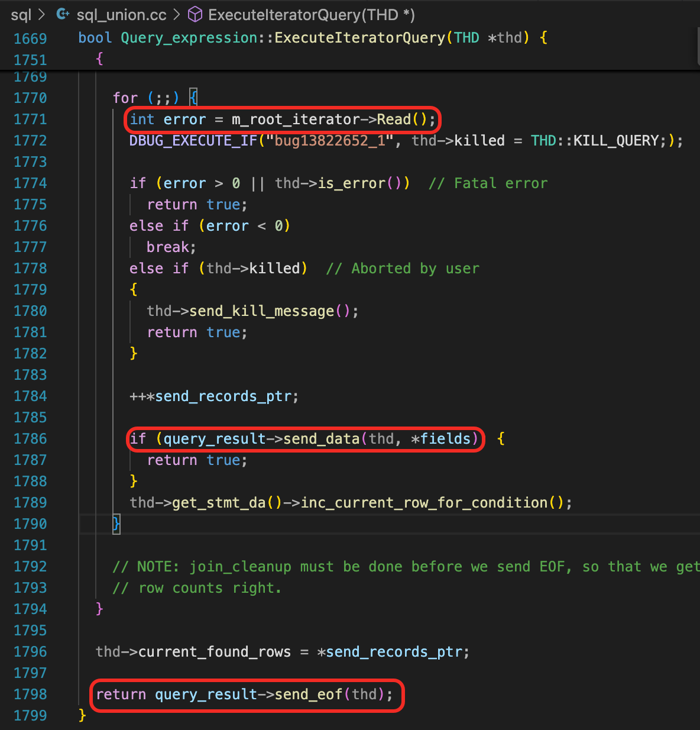Image resolution: width=700 pixels, height=730 pixels.
Task: Open the sql folder breadcrumb
Action: 21,15
